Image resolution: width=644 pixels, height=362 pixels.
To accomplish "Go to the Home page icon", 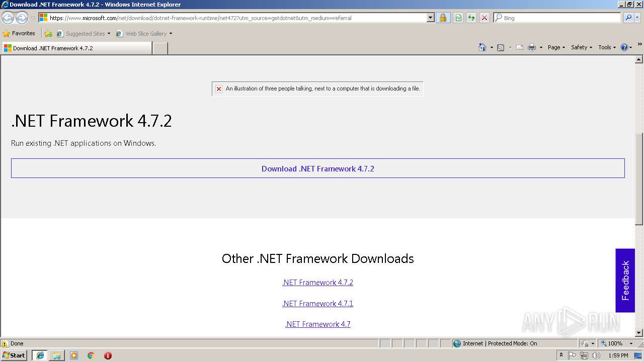I will [482, 47].
